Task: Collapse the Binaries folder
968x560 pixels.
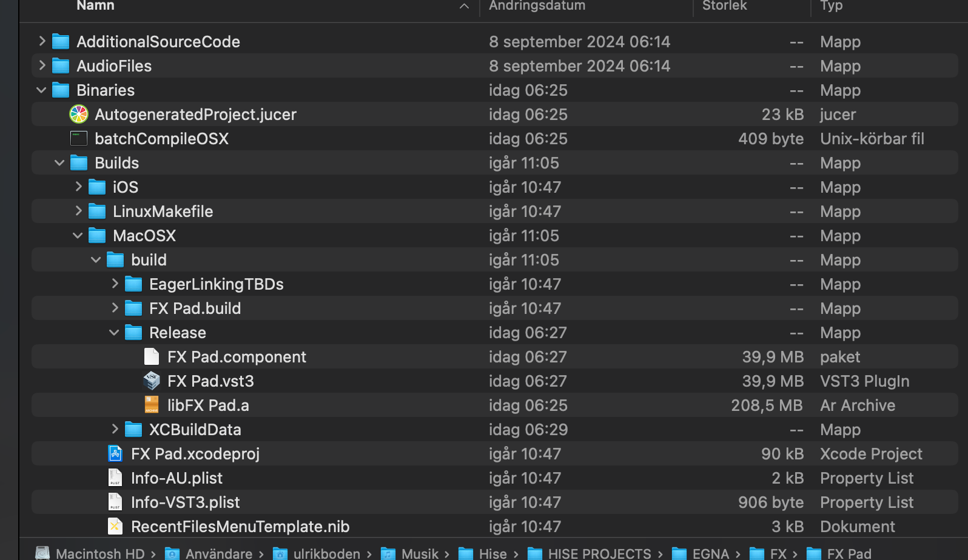Action: (42, 90)
